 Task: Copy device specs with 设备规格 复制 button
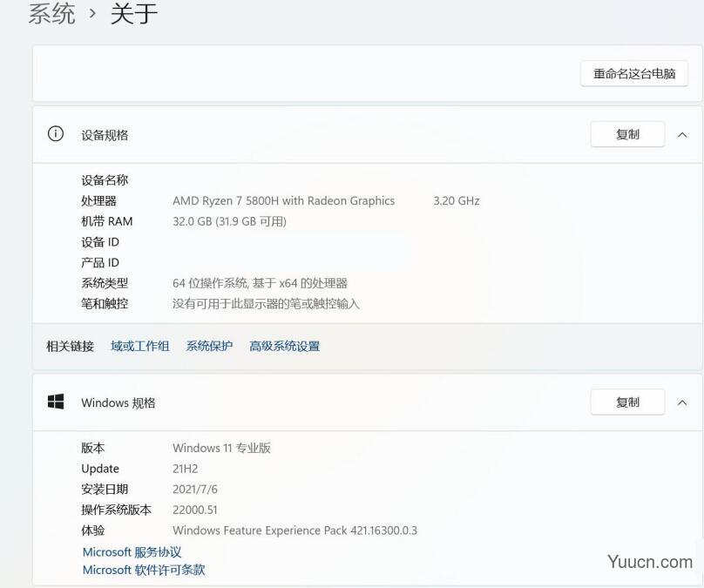[627, 134]
